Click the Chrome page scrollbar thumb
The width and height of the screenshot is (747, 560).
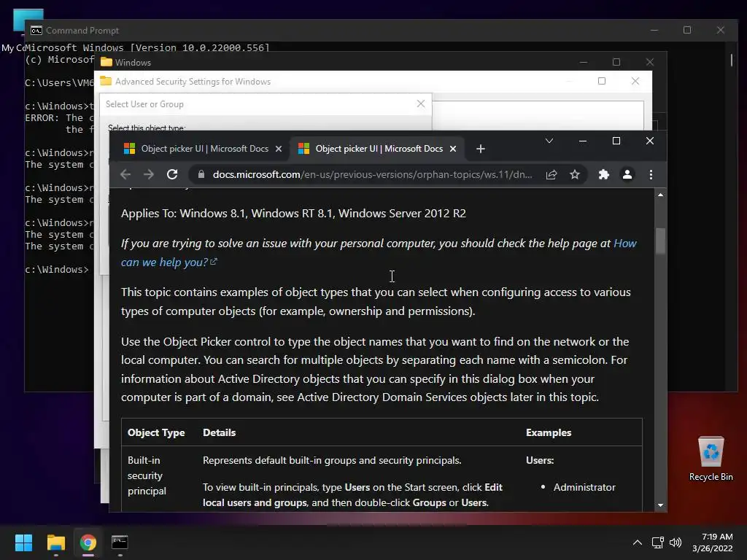660,241
